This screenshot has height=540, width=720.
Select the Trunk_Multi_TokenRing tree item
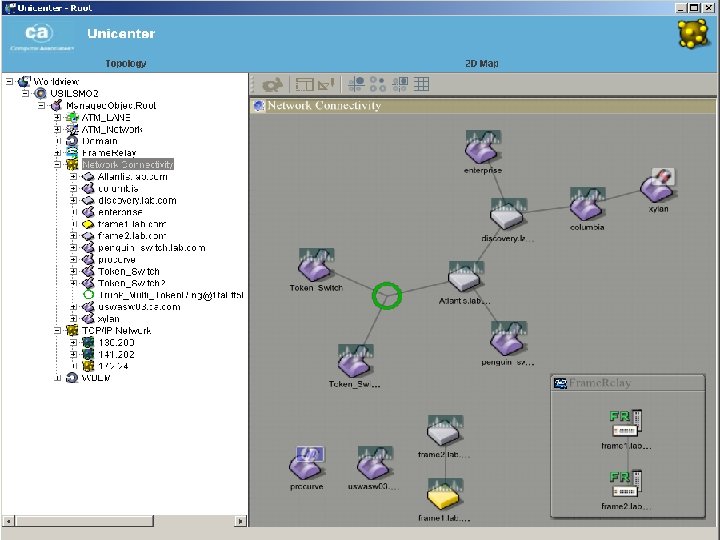pyautogui.click(x=171, y=295)
